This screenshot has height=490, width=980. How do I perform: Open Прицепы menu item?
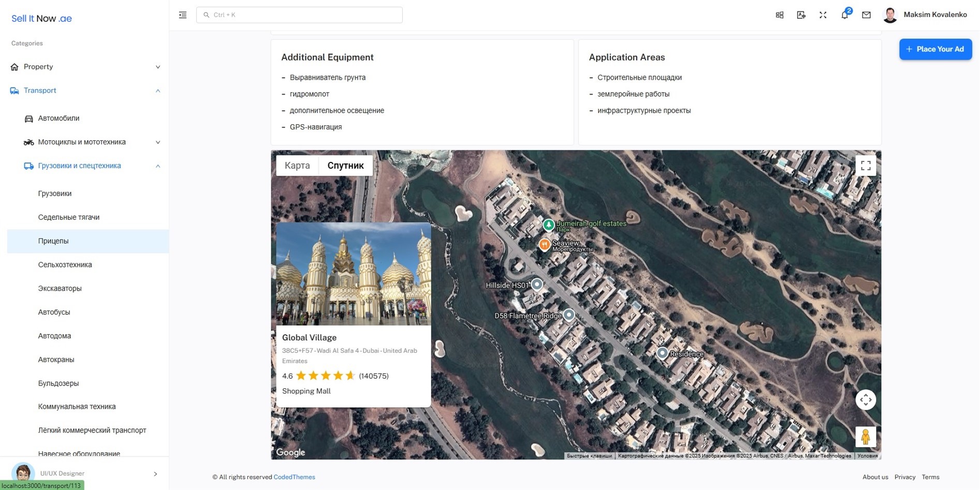click(x=53, y=241)
